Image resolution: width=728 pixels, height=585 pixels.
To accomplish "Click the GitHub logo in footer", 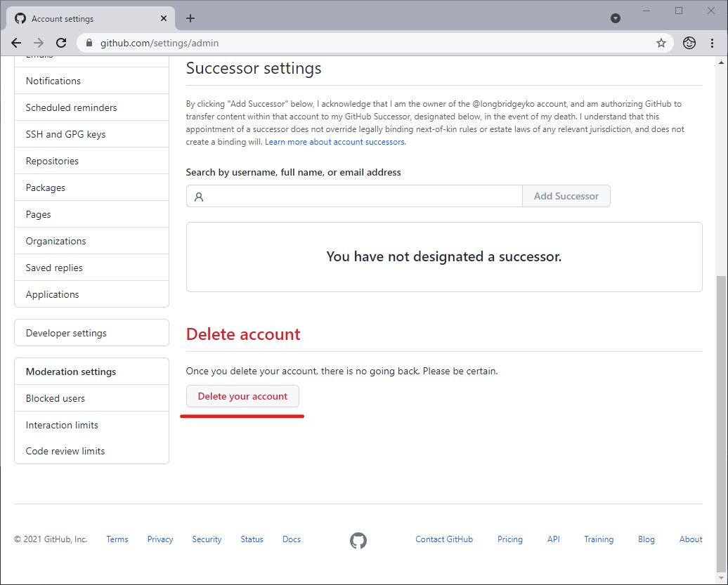I will point(358,541).
